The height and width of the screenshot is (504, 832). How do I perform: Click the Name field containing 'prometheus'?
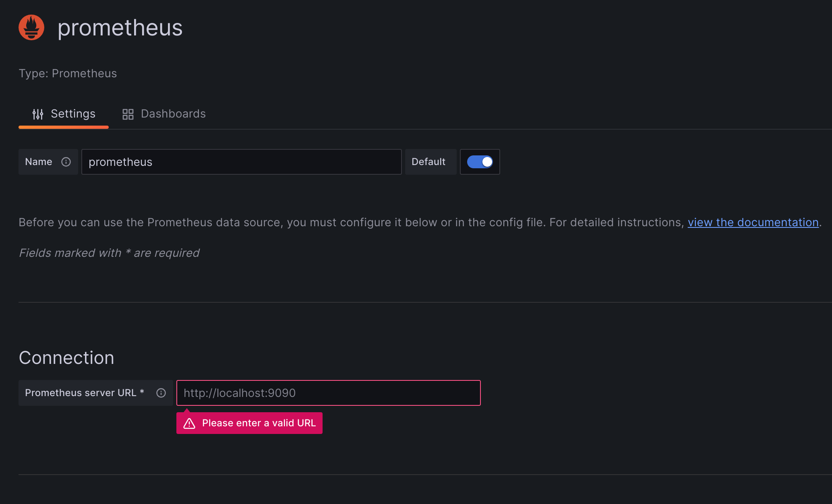pos(241,162)
